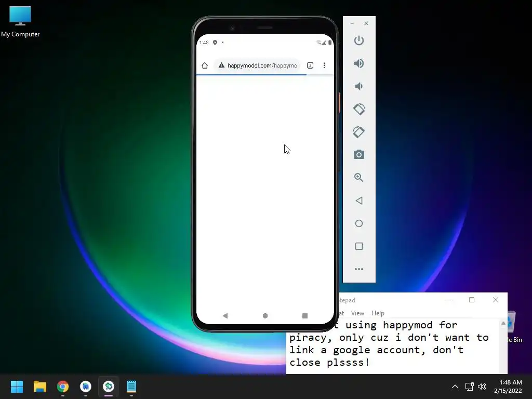532x399 pixels.
Task: Click the emulator toolbar Back triangle
Action: (x=358, y=201)
